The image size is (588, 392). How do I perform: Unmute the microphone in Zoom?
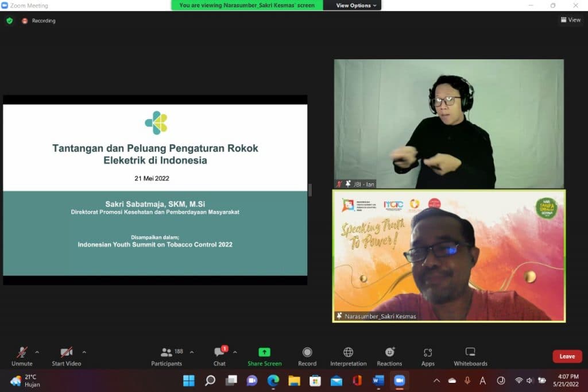tap(22, 356)
